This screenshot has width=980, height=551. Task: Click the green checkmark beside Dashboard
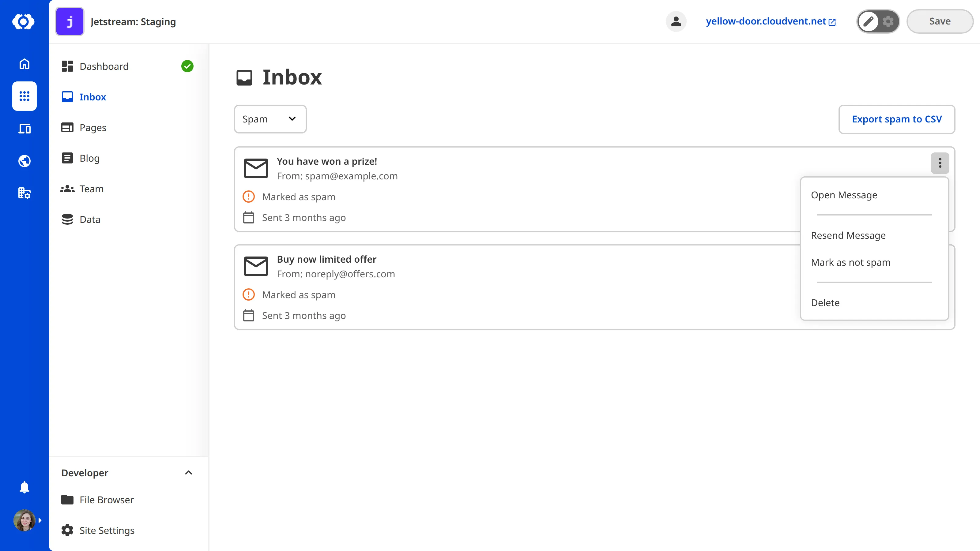tap(187, 66)
